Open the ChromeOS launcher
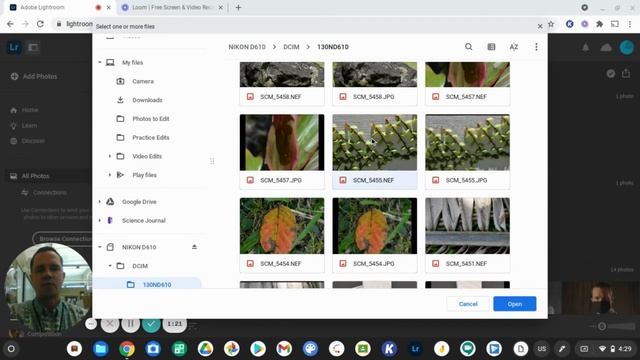 [x=11, y=349]
